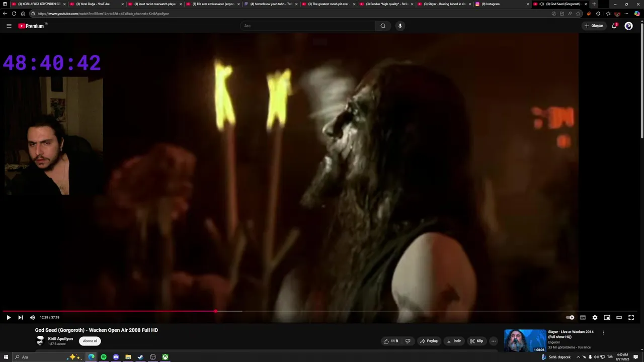Image resolution: width=644 pixels, height=362 pixels.
Task: Add this page to favorites star
Action: [x=578, y=14]
